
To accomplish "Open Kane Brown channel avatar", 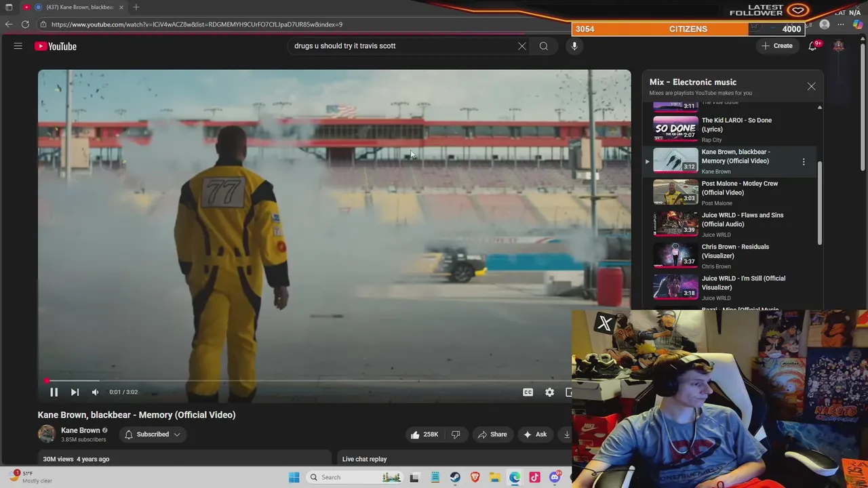I will pos(46,434).
